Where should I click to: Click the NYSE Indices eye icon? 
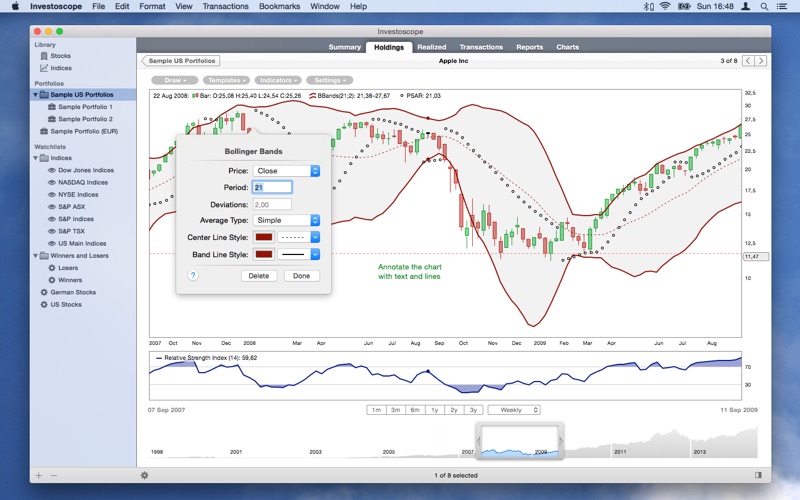[x=52, y=194]
